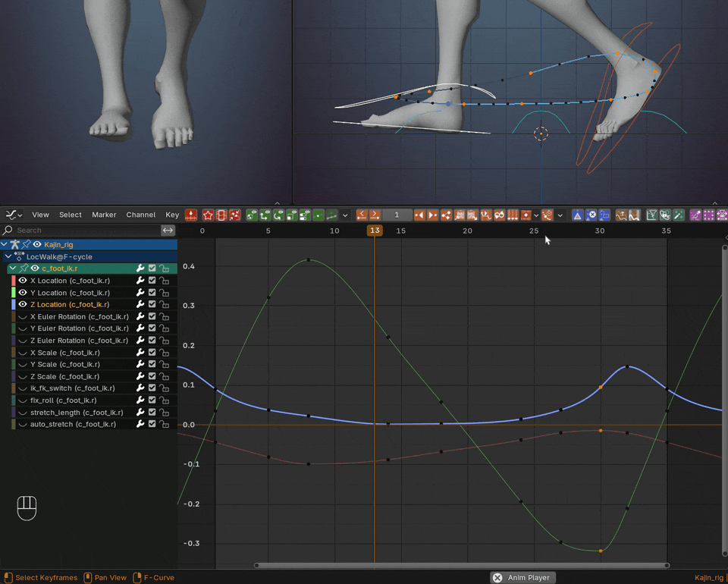Click the green rotation-arrow-with-eye toolbar icon
The width and height of the screenshot is (728, 584).
(x=278, y=215)
